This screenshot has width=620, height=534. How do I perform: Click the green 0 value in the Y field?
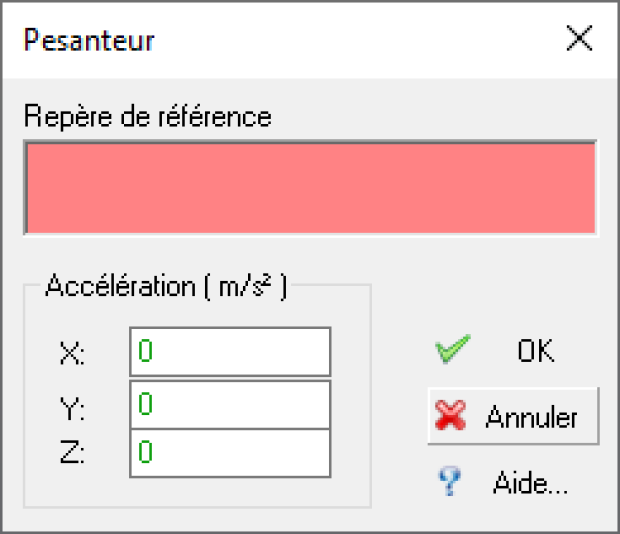click(x=145, y=404)
